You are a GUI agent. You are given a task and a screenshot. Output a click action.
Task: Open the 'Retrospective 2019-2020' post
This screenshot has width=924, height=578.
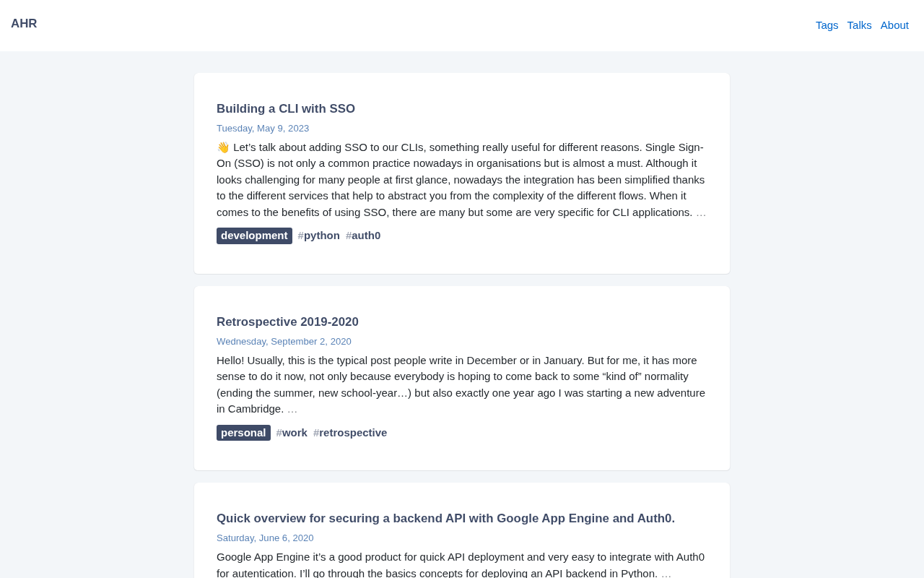pyautogui.click(x=287, y=322)
